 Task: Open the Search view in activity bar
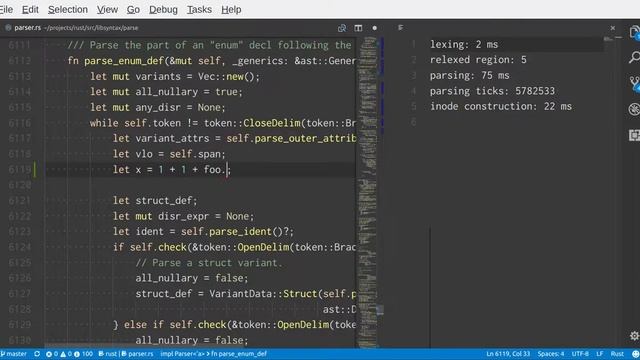click(634, 58)
